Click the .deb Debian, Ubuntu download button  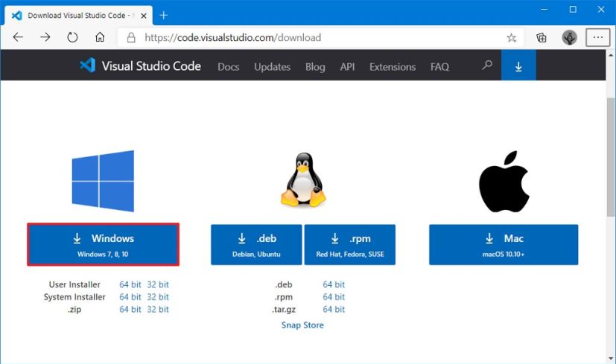256,245
